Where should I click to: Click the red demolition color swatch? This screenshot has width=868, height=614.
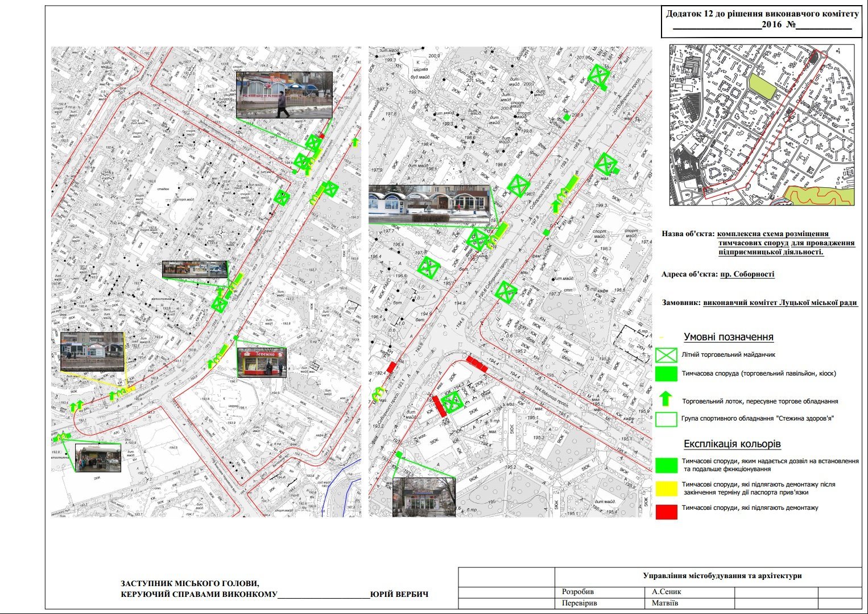pos(666,512)
